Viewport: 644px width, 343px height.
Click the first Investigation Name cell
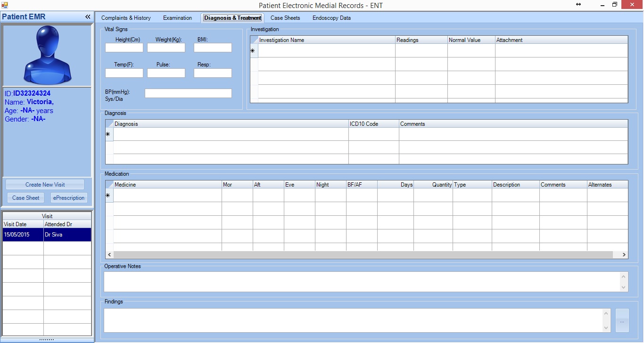[326, 51]
